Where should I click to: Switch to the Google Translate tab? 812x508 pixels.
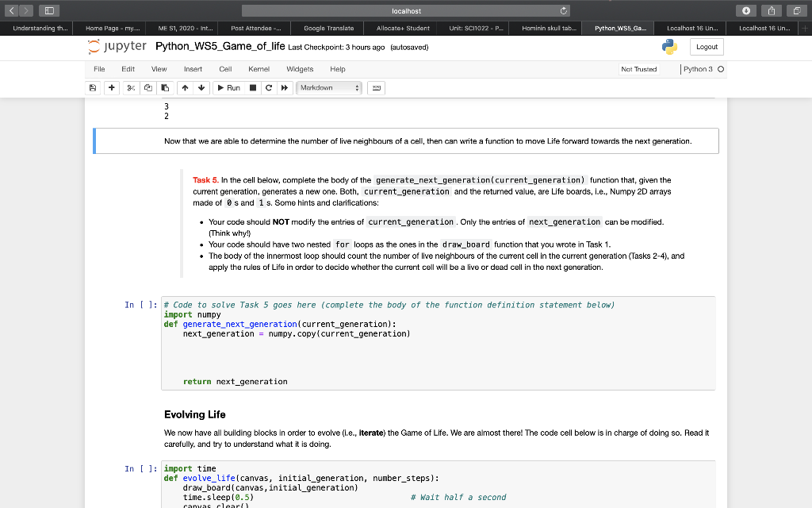[x=327, y=28]
